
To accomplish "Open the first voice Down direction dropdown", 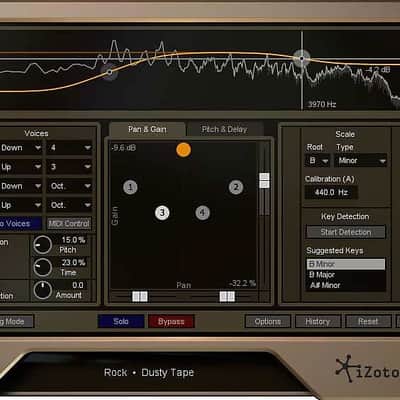I will pyautogui.click(x=21, y=148).
